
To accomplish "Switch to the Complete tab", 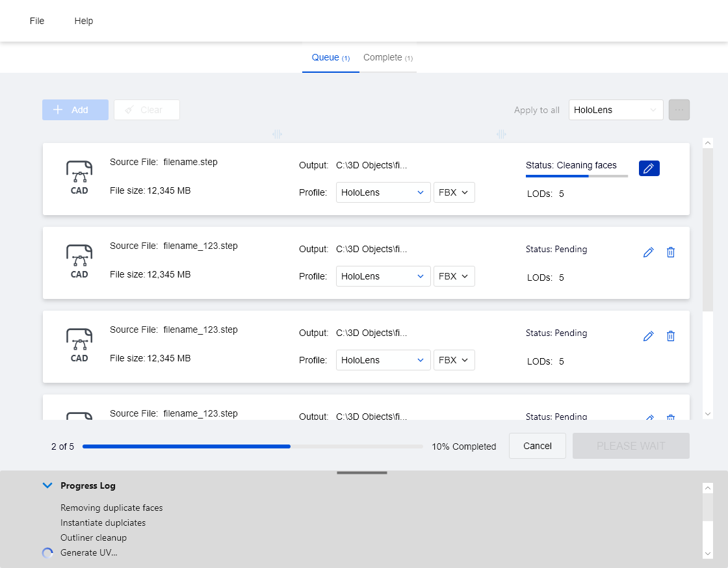I will [387, 58].
